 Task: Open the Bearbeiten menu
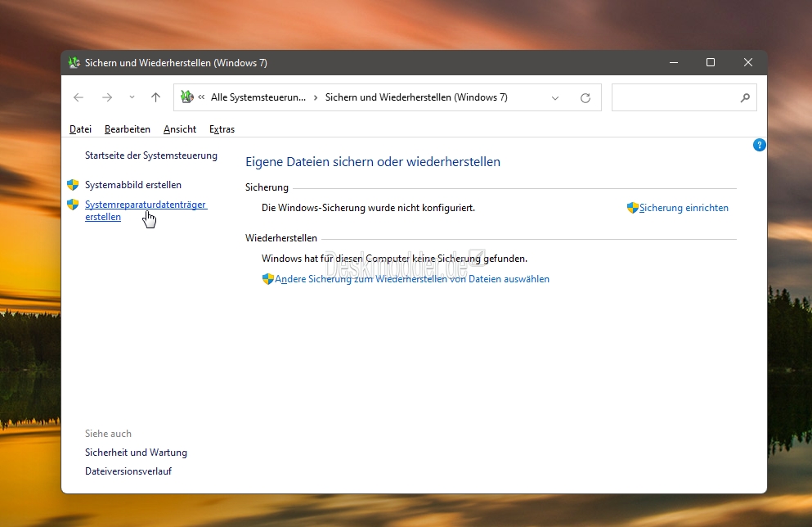[x=128, y=129]
